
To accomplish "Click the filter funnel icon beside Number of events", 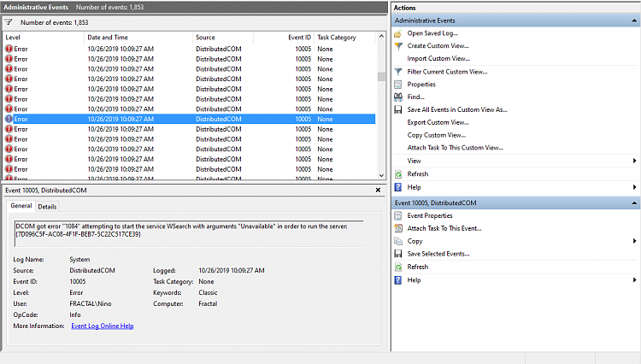I will 9,22.
